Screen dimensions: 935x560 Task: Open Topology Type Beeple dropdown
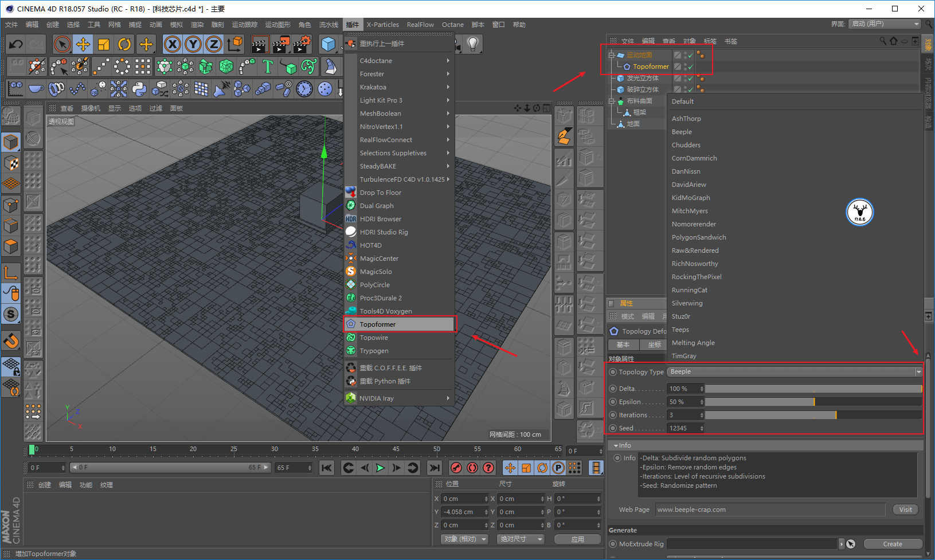click(x=795, y=372)
